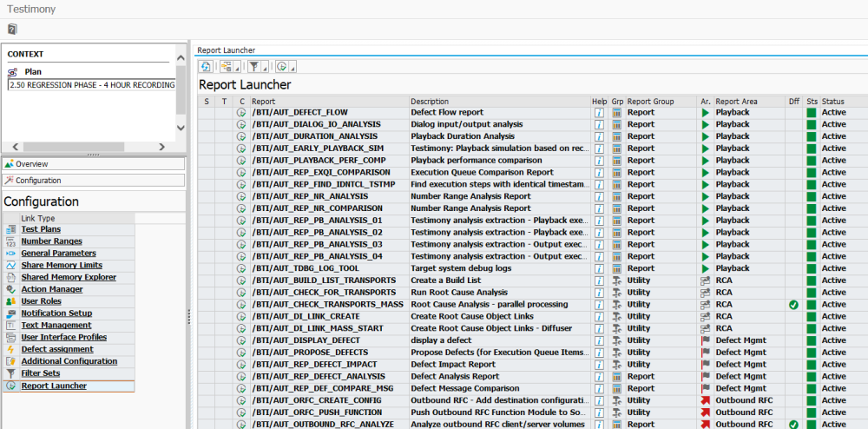Click playback area icon in AUT_PLAYBACK_PERF_COMP row

(x=705, y=160)
